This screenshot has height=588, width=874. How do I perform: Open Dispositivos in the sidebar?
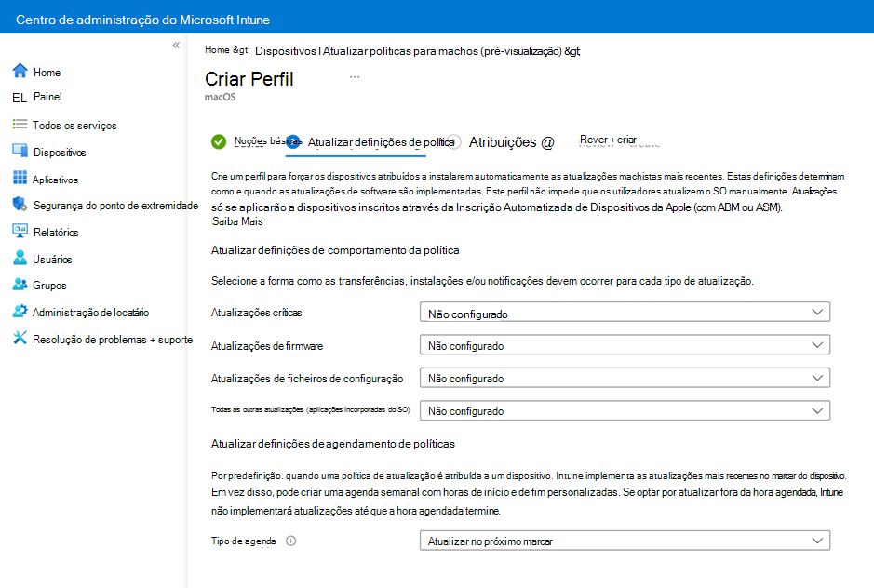tap(60, 153)
